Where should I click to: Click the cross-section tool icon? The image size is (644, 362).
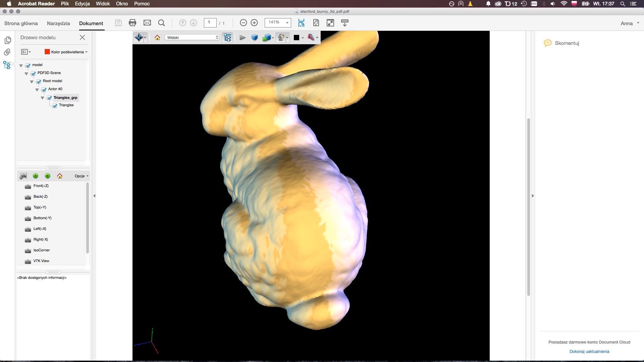coord(311,38)
